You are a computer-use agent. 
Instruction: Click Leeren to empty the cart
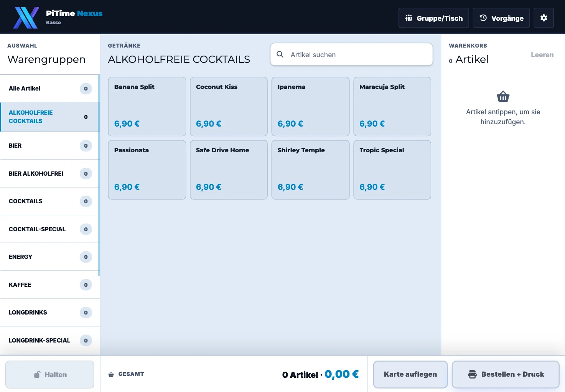click(542, 55)
